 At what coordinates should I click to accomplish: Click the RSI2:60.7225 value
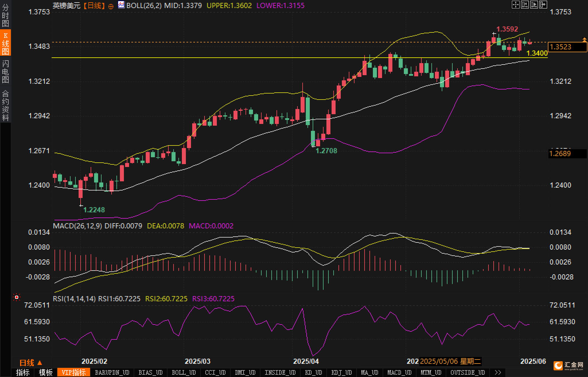(166, 299)
